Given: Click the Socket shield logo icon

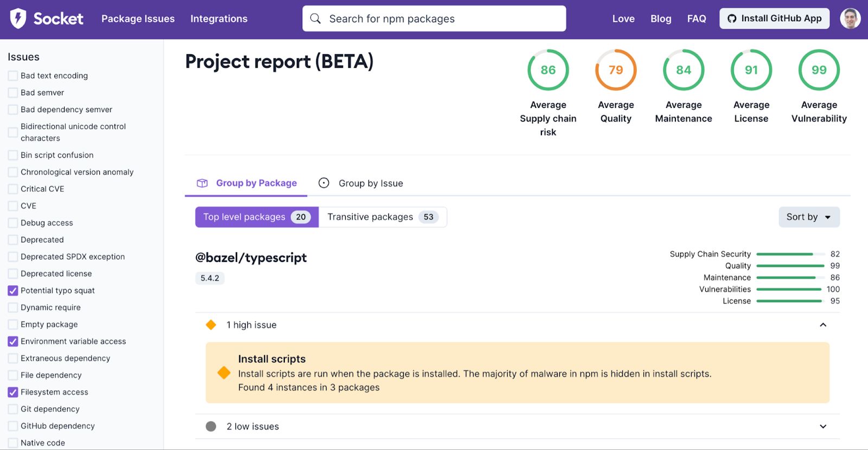Looking at the screenshot, I should [18, 18].
